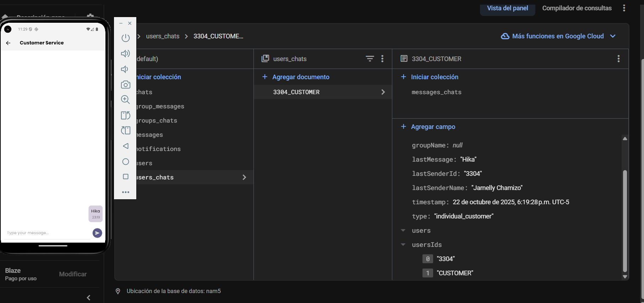Select the Vista del panel tab
644x303 pixels.
click(507, 8)
